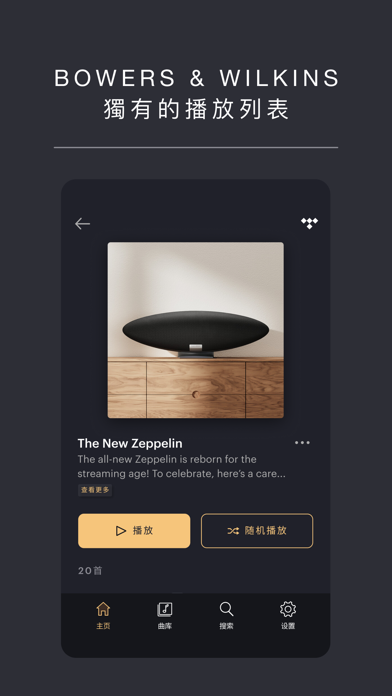Tap the 20首 track count label
The width and height of the screenshot is (392, 696).
(90, 571)
